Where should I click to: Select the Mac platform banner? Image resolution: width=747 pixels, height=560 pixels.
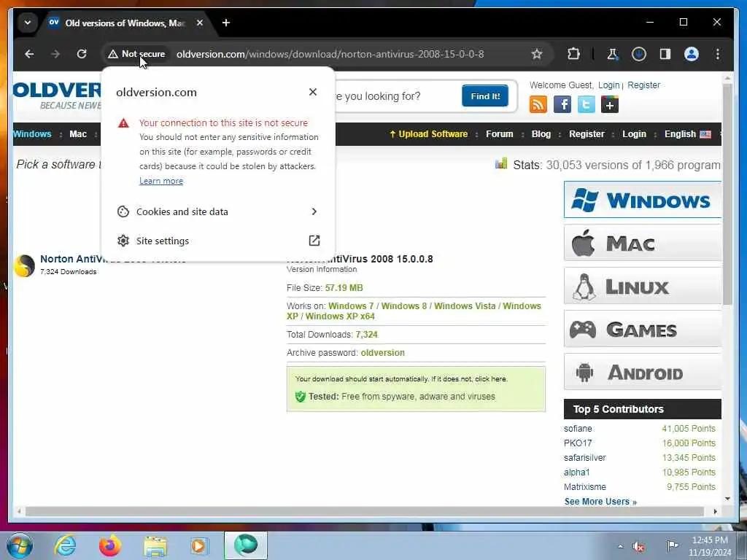point(642,243)
